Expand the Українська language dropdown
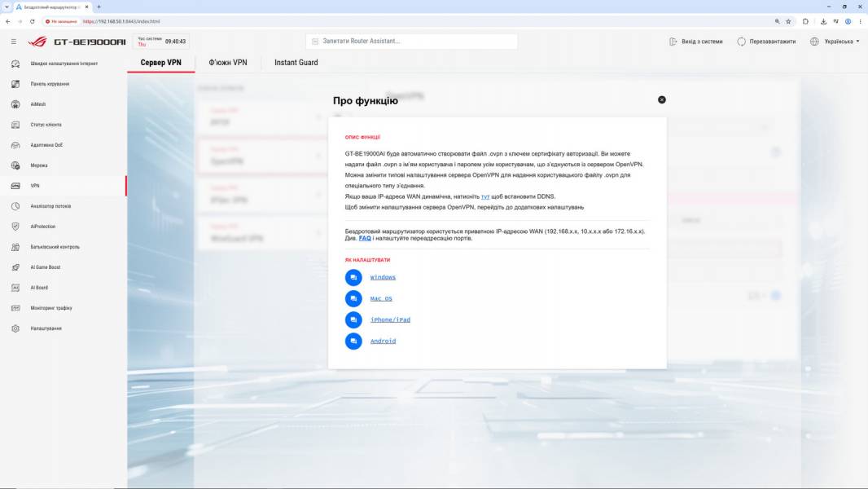The image size is (868, 489). click(x=835, y=42)
